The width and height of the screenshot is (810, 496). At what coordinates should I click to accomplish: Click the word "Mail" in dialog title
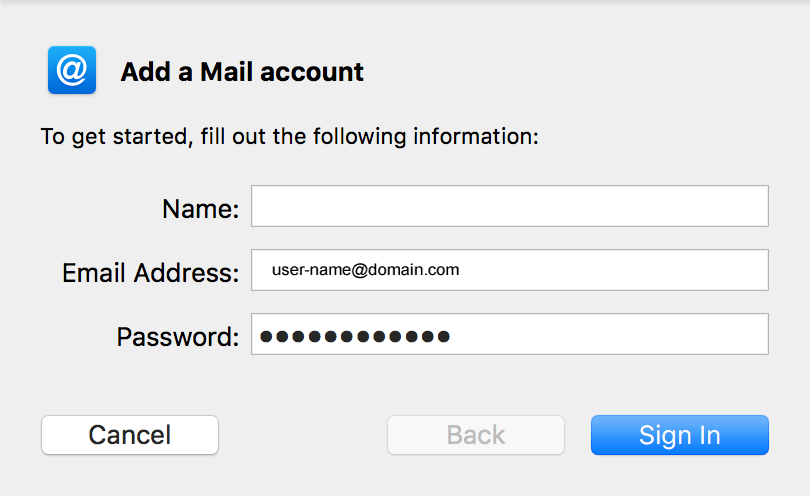(226, 72)
